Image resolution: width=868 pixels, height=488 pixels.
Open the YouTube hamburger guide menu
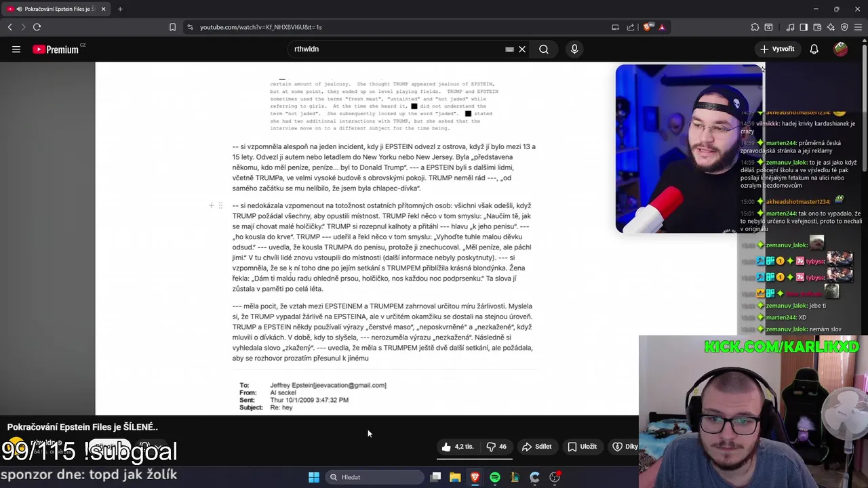(16, 49)
